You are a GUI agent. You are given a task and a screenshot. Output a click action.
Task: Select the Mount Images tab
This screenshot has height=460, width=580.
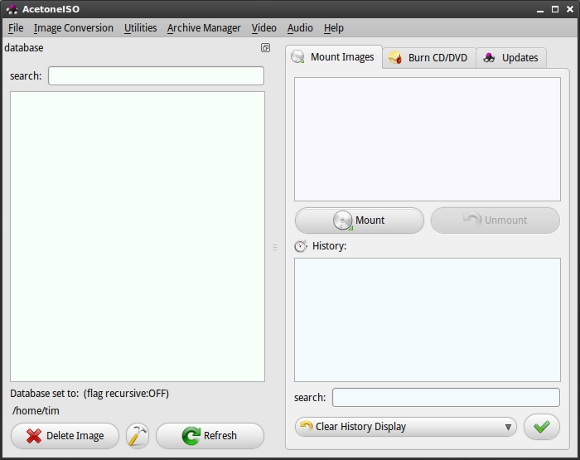coord(334,57)
